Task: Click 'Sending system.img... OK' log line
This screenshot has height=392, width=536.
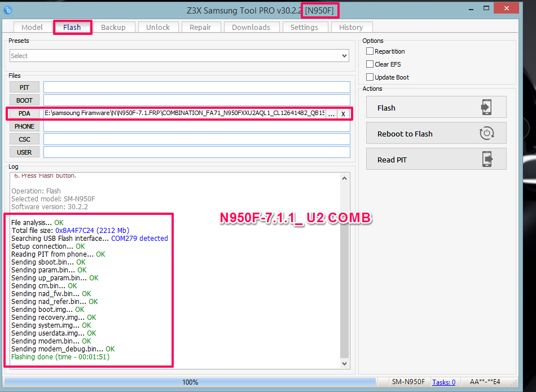Action: (51, 325)
